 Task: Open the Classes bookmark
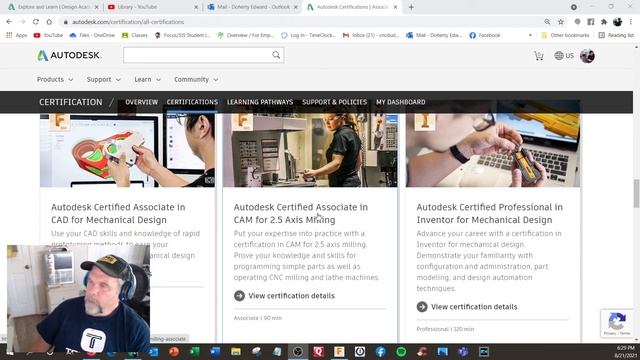[x=135, y=36]
